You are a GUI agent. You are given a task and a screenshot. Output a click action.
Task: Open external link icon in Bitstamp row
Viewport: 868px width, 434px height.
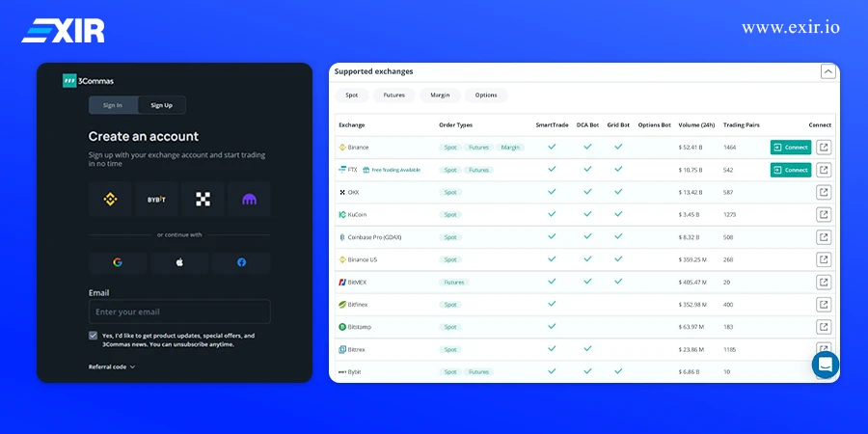(x=824, y=327)
